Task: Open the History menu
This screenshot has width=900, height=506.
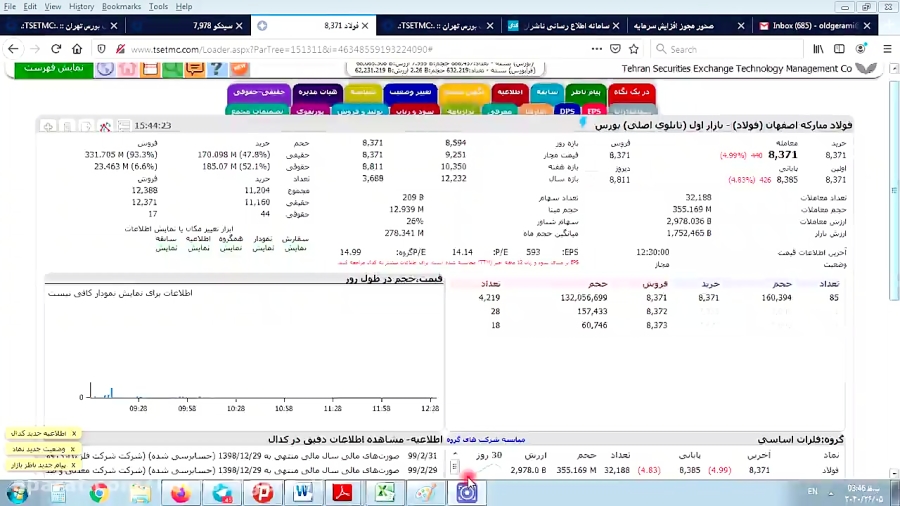Action: click(x=81, y=6)
